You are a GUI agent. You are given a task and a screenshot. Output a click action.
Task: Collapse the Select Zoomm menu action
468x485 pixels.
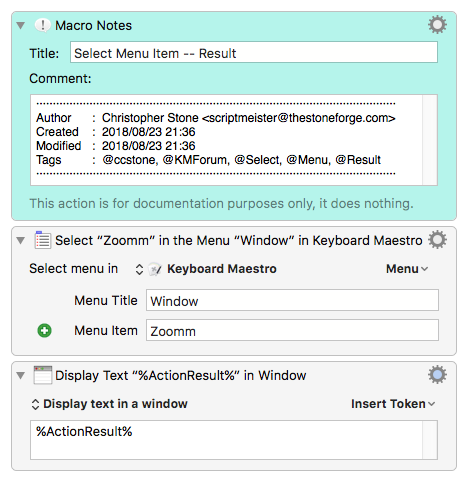21,241
